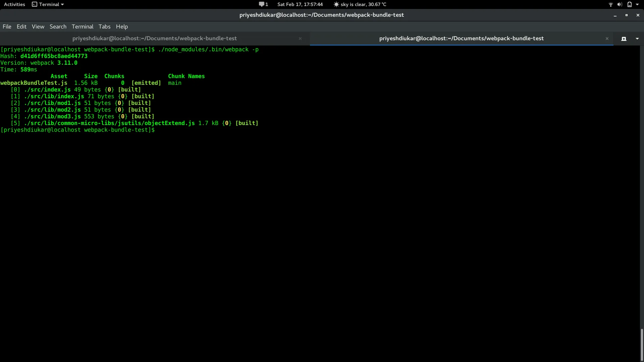Click the new tab icon button
Viewport: 644px width, 362px height.
point(624,39)
